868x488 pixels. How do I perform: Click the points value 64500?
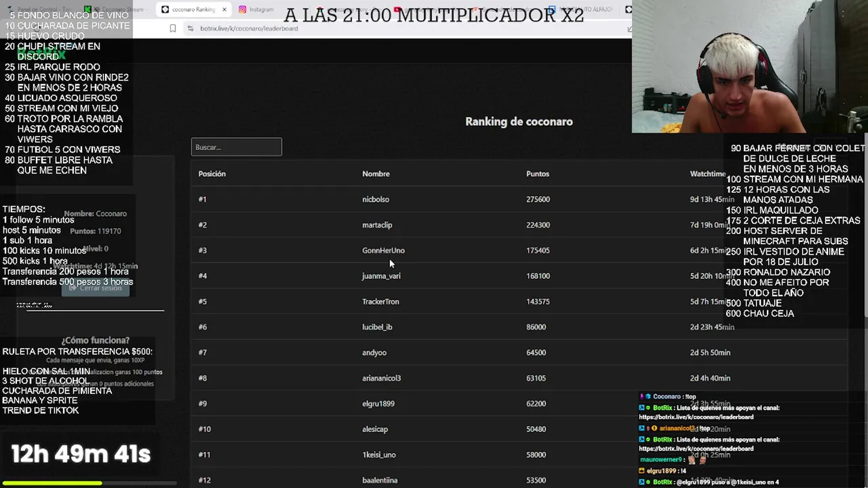pos(536,352)
